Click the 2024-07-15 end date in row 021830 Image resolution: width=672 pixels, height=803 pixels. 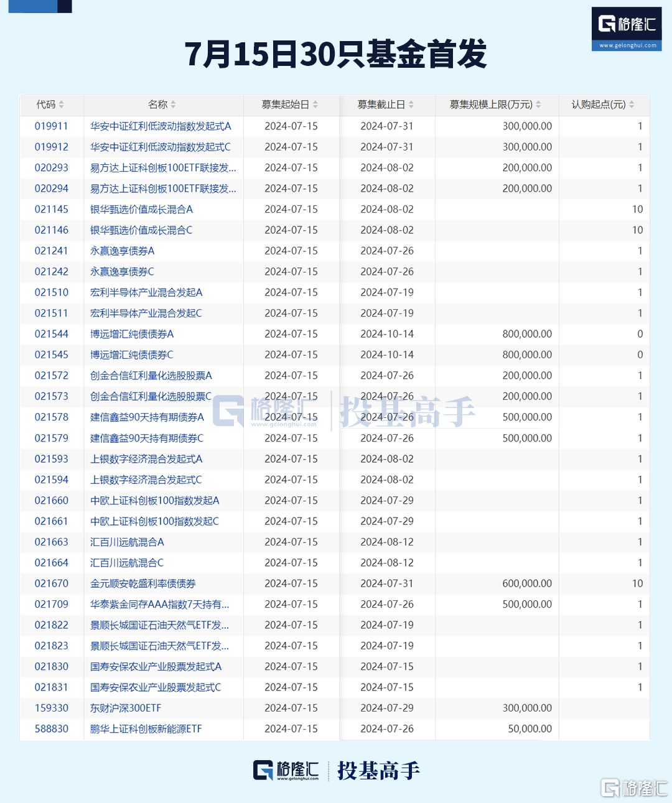[387, 667]
